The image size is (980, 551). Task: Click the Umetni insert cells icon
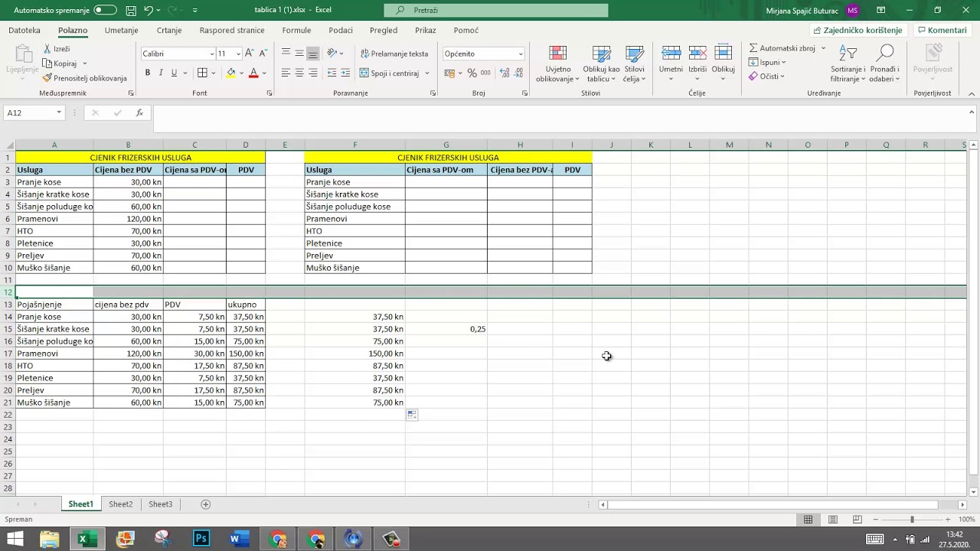click(x=671, y=53)
